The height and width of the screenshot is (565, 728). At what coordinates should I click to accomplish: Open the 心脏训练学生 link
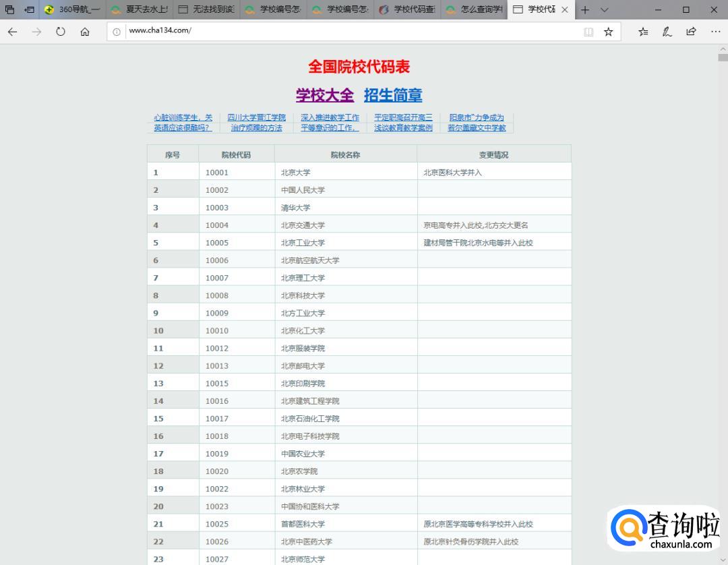(183, 117)
